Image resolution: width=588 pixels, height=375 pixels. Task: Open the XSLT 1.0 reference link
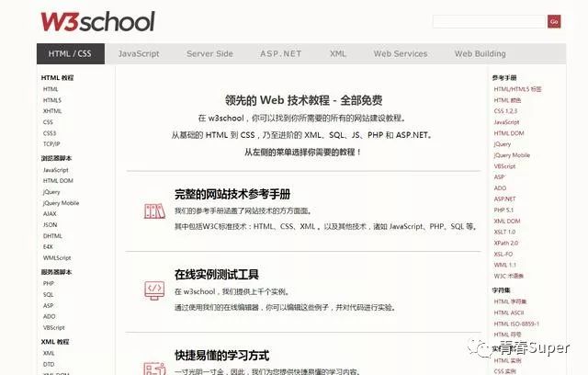tap(504, 232)
